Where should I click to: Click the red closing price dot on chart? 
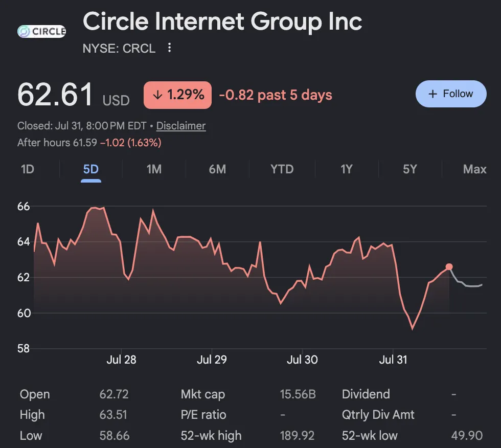[449, 267]
